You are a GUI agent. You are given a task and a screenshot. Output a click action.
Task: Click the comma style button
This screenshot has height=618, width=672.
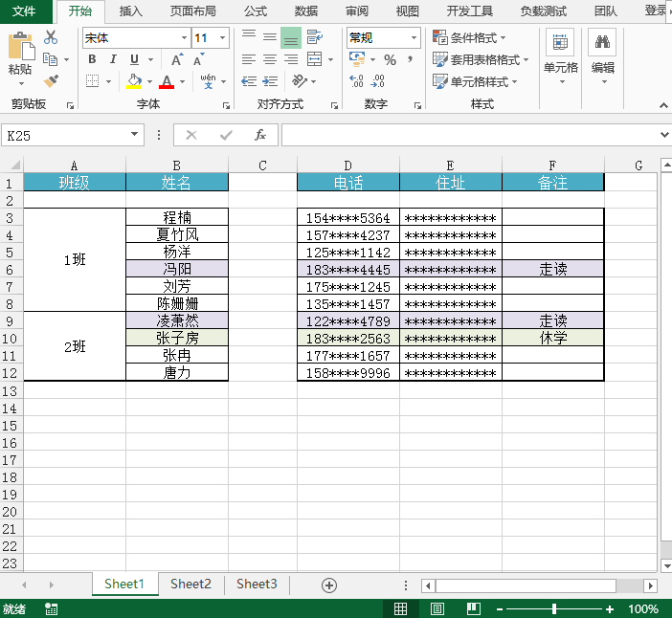point(411,58)
